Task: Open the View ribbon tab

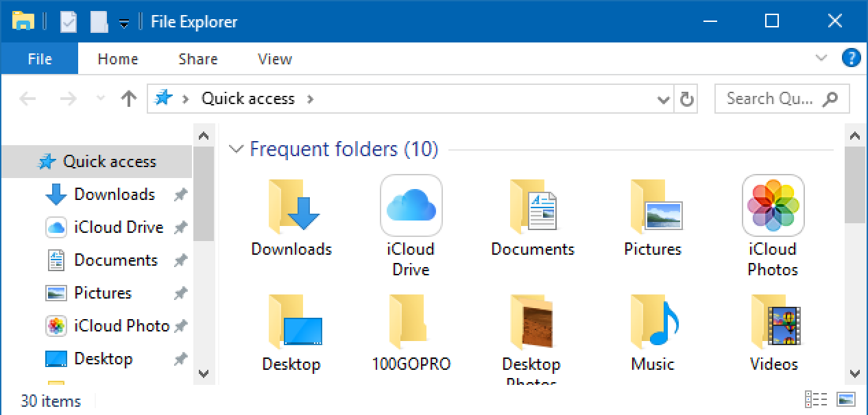Action: [x=275, y=59]
